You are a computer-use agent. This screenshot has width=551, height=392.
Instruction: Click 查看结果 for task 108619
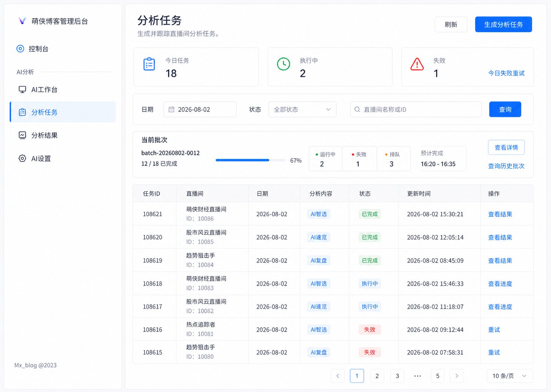coord(500,260)
